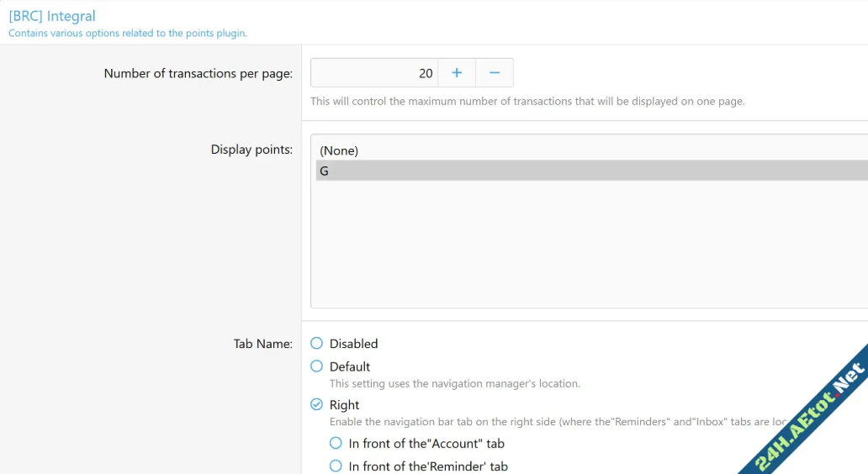
Task: Select the Right radio option
Action: coord(317,404)
